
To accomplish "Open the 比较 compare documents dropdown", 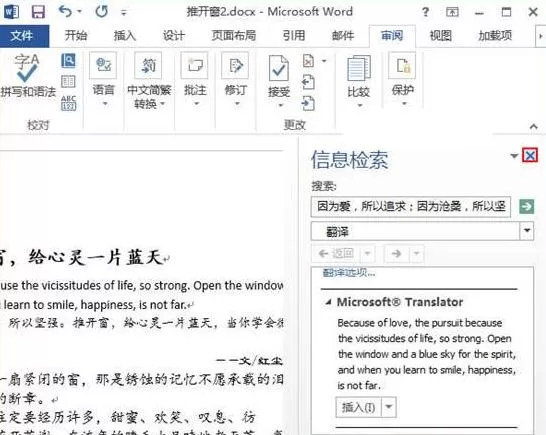I will pyautogui.click(x=358, y=81).
